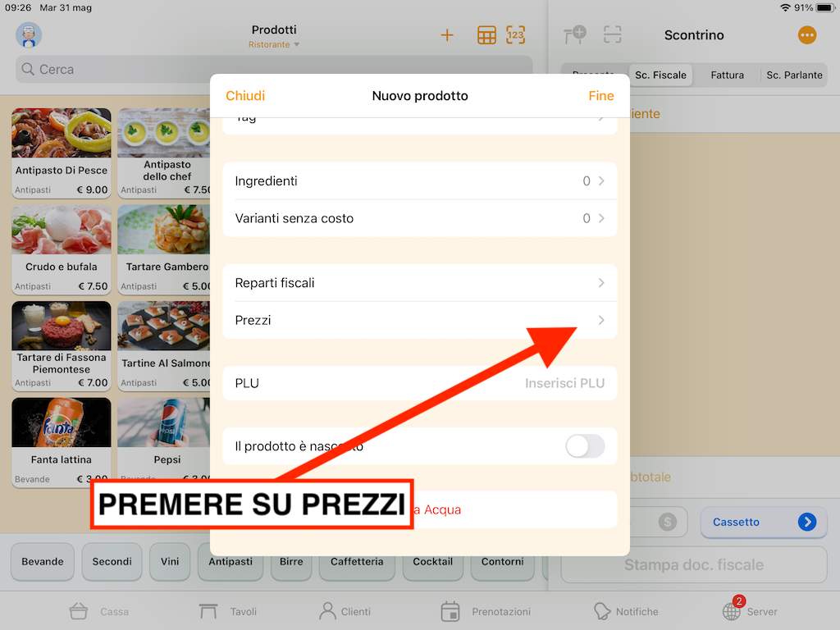Select Tartare di Fassona Piemontese product
This screenshot has height=630, width=840.
pyautogui.click(x=61, y=346)
